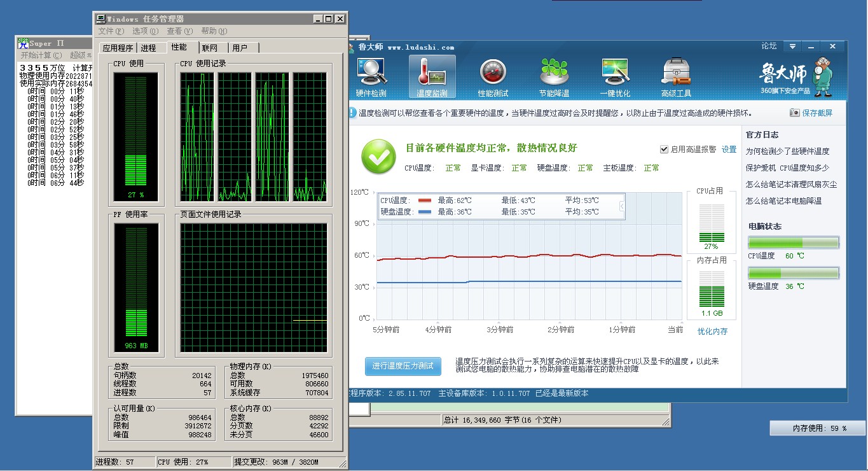Screen dimensions: 868x471
Task: Click 认可用量 峰值 value 988248
Action: [200, 435]
